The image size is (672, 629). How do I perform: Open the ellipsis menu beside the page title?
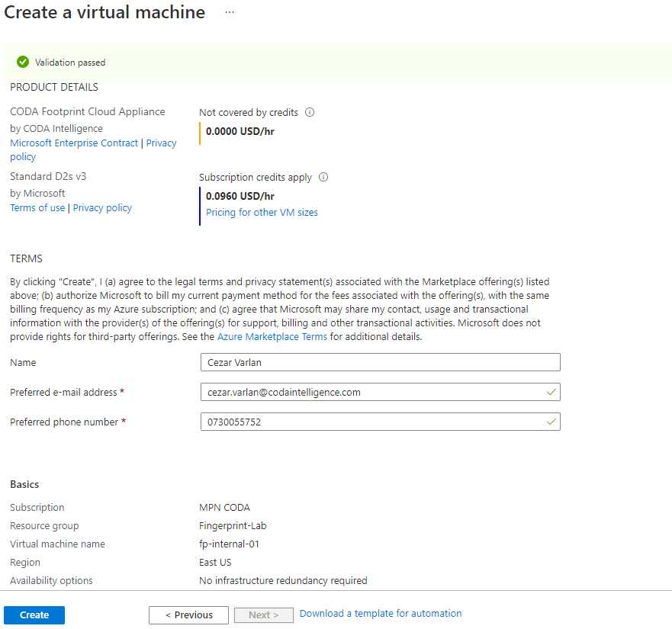[230, 12]
